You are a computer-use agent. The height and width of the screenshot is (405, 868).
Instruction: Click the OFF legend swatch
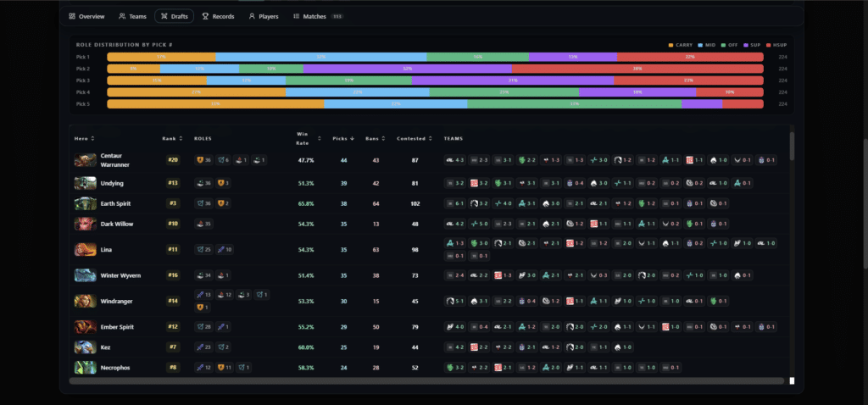723,45
